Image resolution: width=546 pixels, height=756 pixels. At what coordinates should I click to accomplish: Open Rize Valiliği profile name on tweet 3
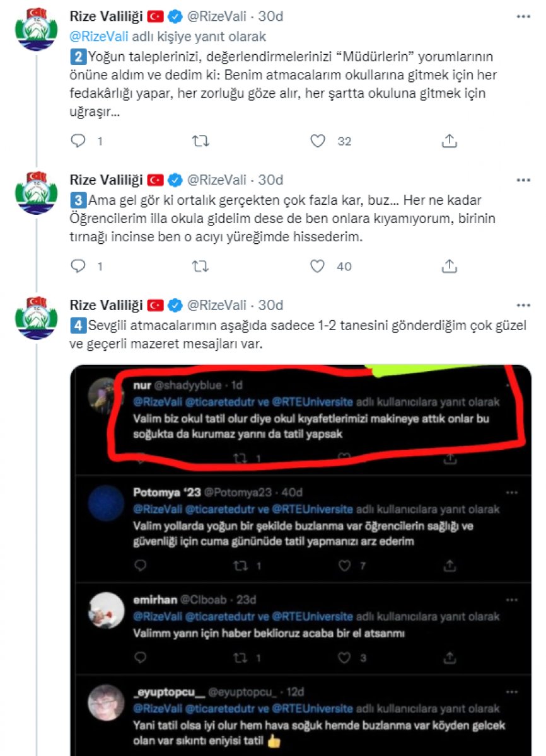(105, 181)
